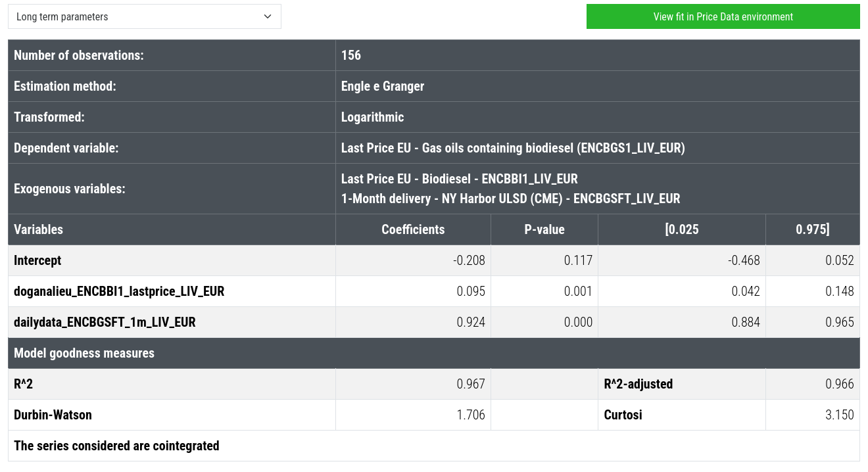Select the Logarithmic value
The image size is (868, 472).
[372, 117]
